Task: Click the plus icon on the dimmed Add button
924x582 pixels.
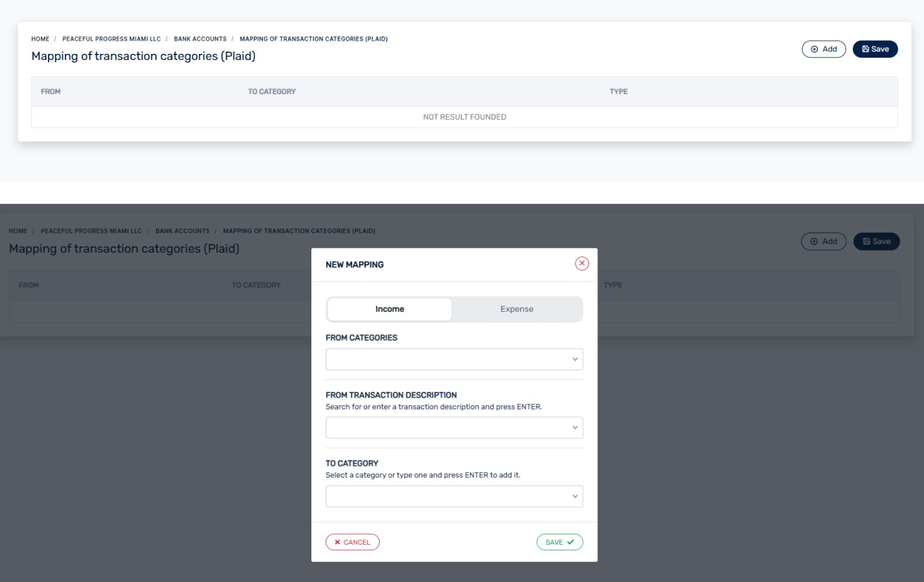Action: coord(814,241)
